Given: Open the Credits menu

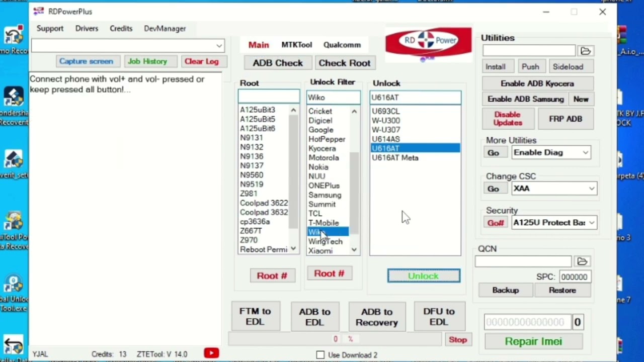Looking at the screenshot, I should (x=121, y=29).
